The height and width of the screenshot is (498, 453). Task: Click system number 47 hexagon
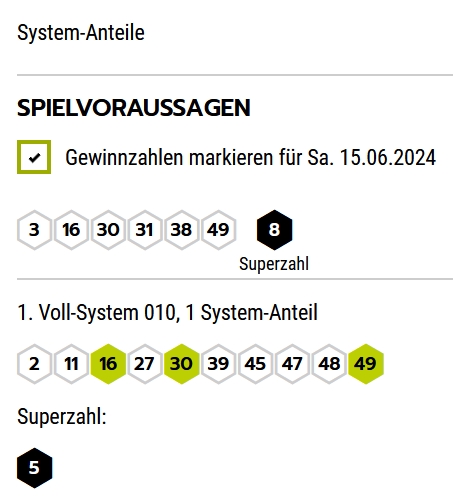(292, 364)
